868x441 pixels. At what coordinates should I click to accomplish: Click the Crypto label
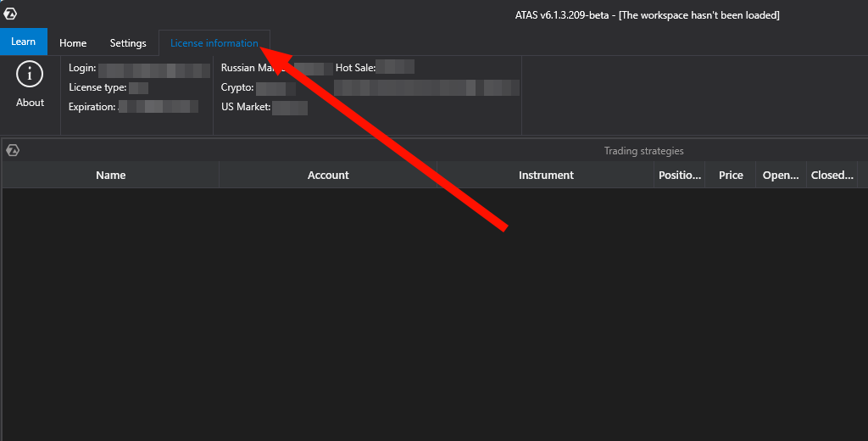click(237, 87)
